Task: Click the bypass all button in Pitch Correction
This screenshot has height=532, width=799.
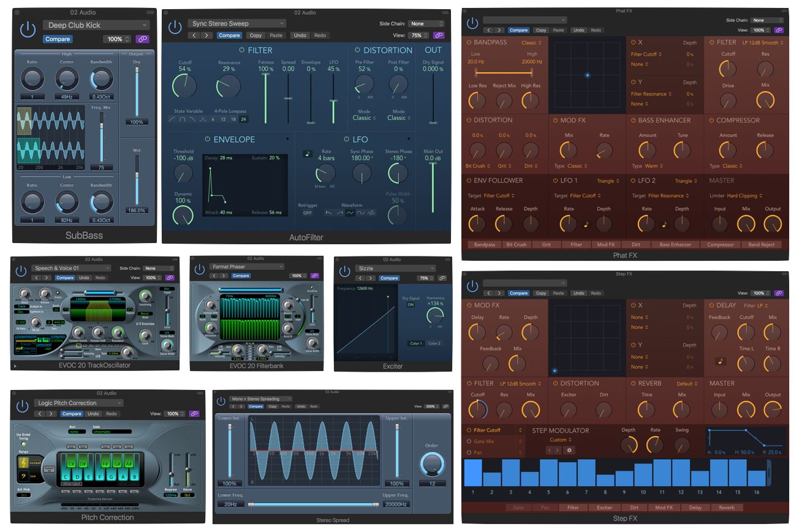Action: pos(48,468)
